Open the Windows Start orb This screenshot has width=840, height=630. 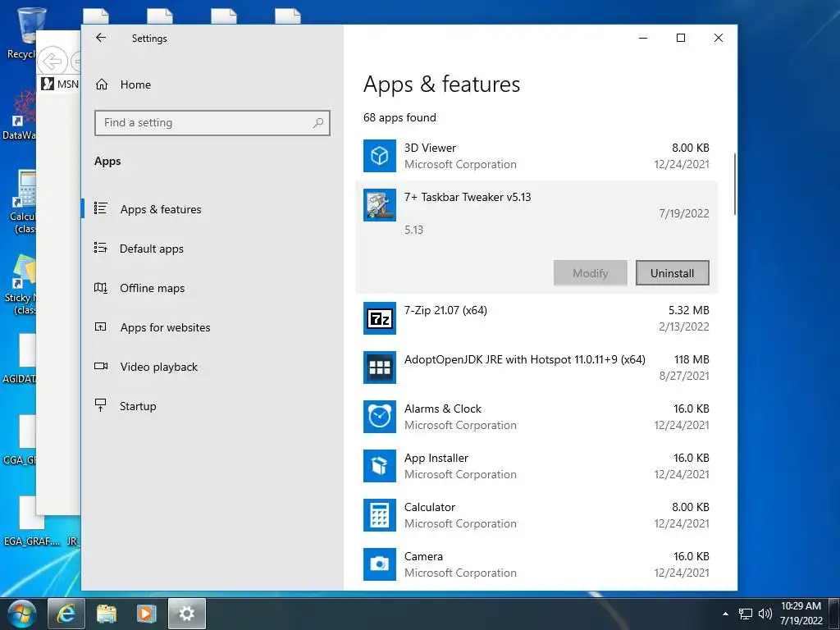tap(22, 614)
